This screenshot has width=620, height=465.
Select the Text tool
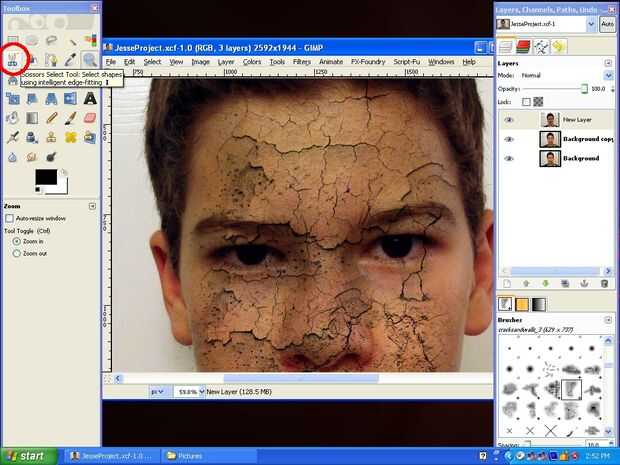[90, 98]
